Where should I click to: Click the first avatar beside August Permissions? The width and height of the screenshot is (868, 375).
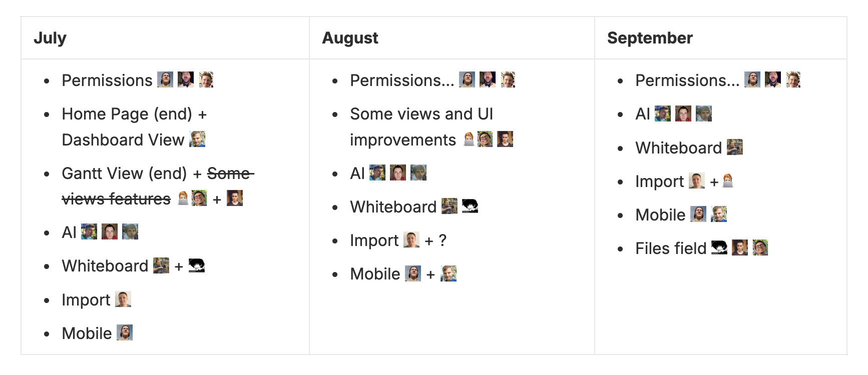pos(467,79)
